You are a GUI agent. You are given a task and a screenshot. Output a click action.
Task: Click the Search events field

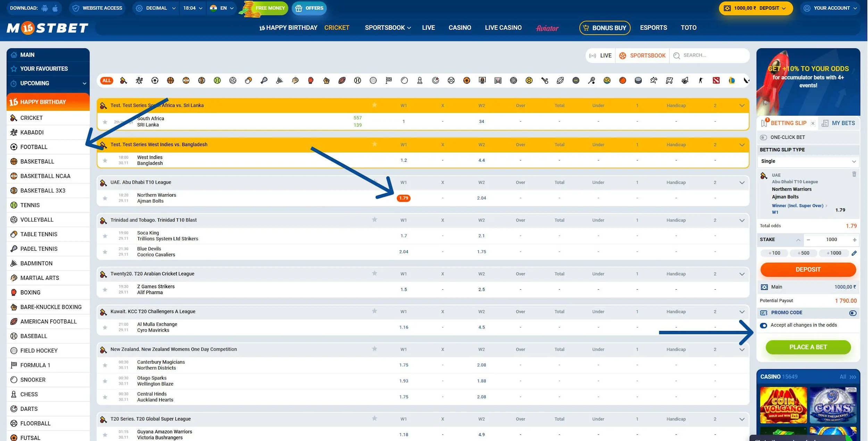(x=709, y=56)
